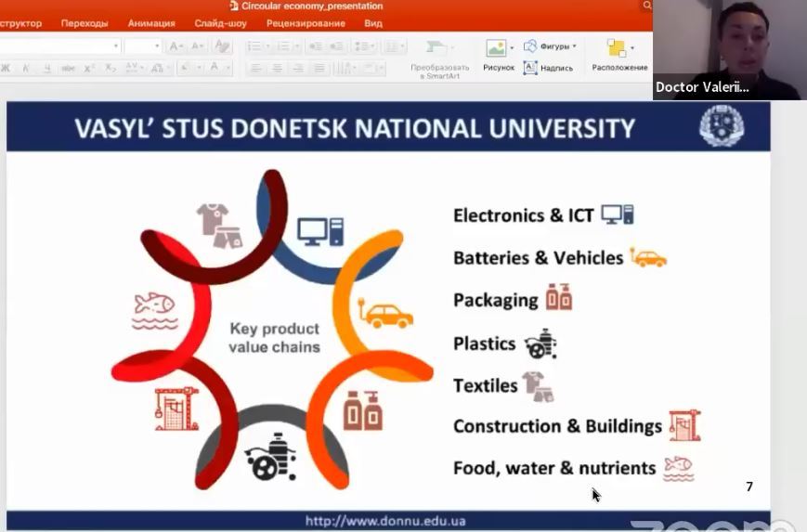
Task: Click the slide number 7
Action: click(x=749, y=487)
